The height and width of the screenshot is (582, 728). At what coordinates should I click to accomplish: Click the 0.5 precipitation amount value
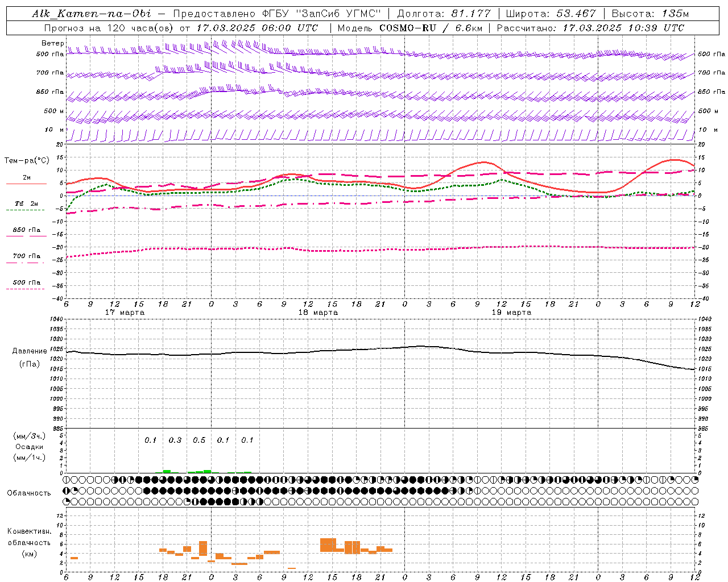click(198, 440)
